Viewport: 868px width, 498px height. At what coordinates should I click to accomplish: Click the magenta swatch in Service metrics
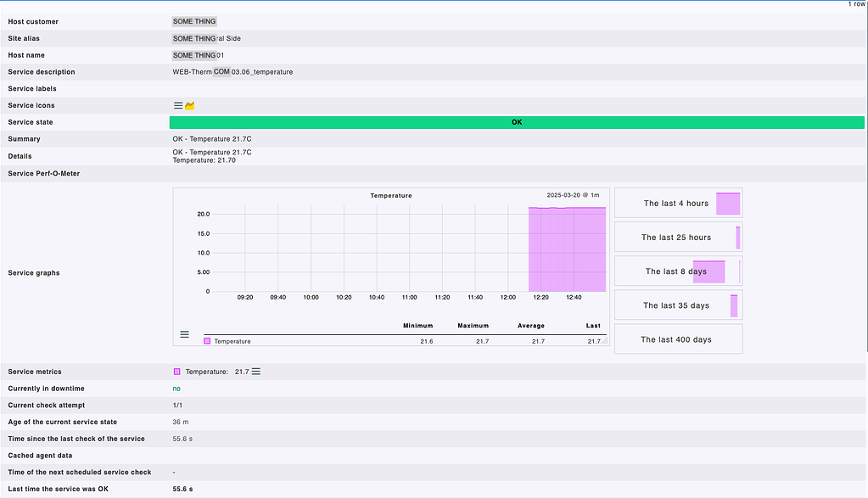pos(177,372)
